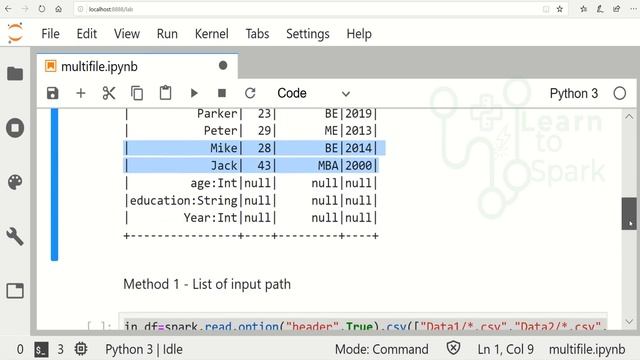Click the trusted shield icon in status bar

[453, 349]
